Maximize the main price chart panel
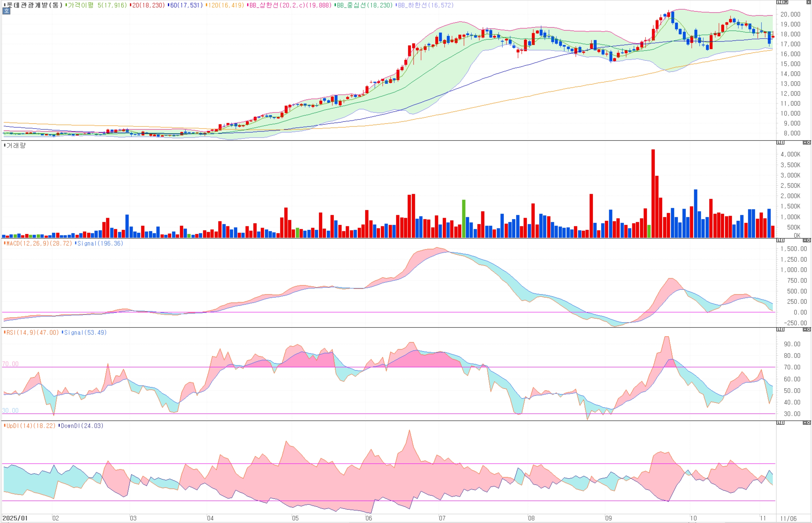The height and width of the screenshot is (523, 812). coord(809,2)
